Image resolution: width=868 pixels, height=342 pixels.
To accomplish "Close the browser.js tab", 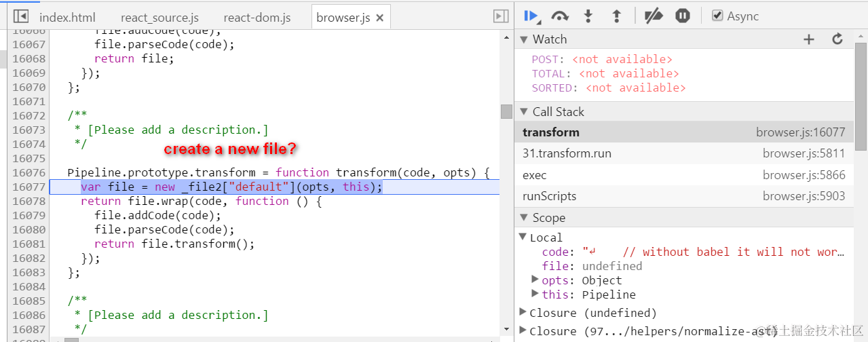I will 380,18.
